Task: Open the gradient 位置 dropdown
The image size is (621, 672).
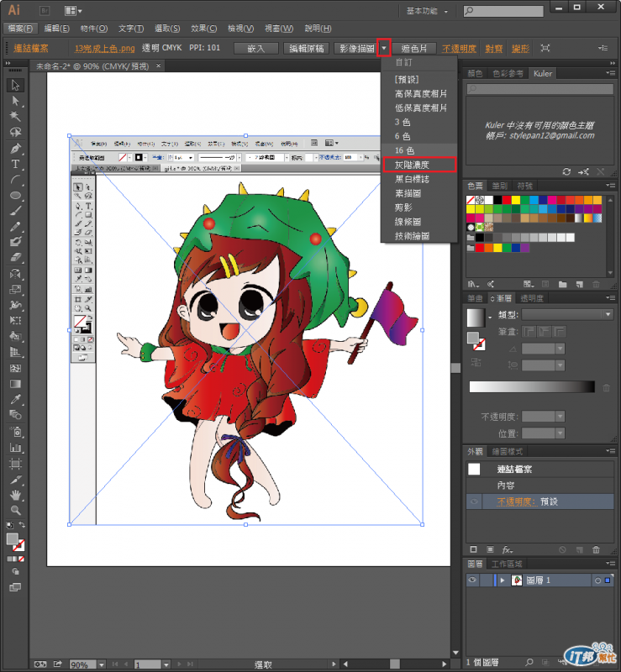Action: pos(560,433)
